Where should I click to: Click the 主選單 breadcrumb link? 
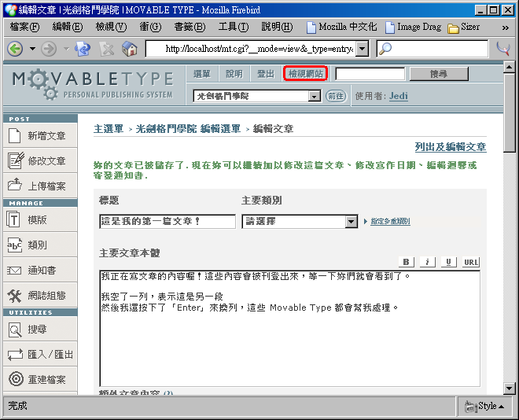(109, 129)
